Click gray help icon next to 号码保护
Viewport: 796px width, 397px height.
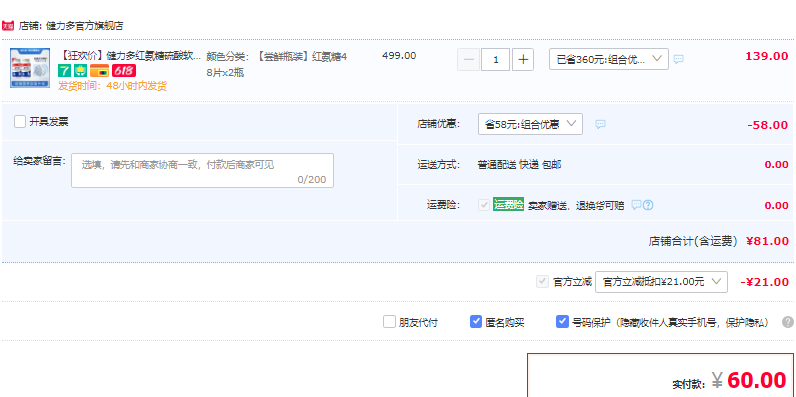[788, 322]
